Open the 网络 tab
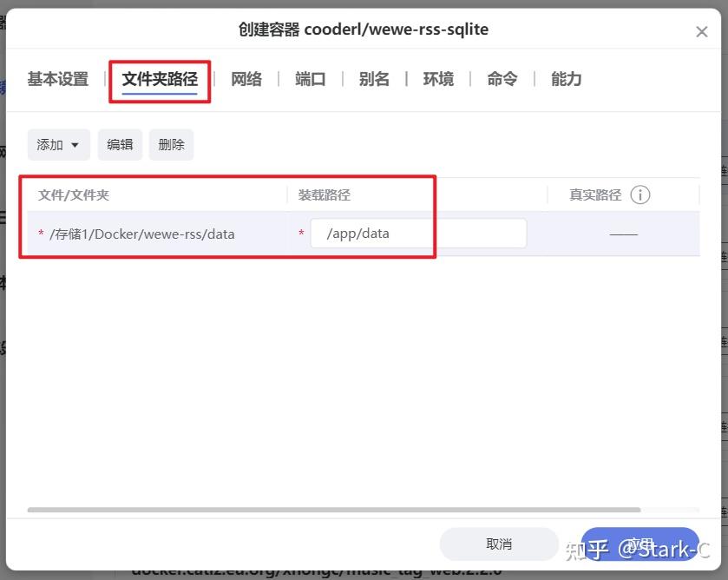The width and height of the screenshot is (728, 580). click(x=246, y=79)
